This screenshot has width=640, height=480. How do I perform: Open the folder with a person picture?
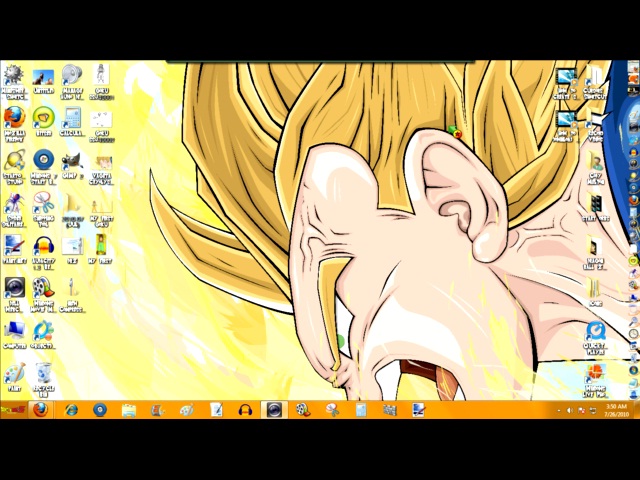(596, 168)
